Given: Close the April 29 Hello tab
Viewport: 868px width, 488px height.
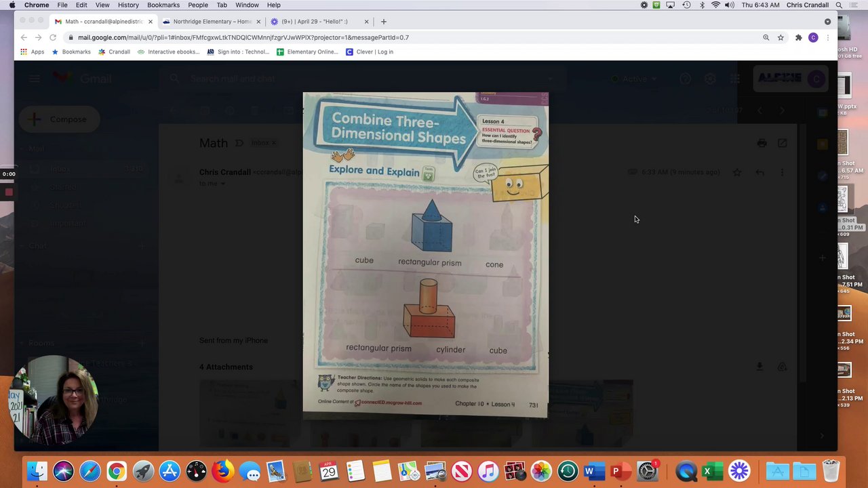Looking at the screenshot, I should point(367,22).
